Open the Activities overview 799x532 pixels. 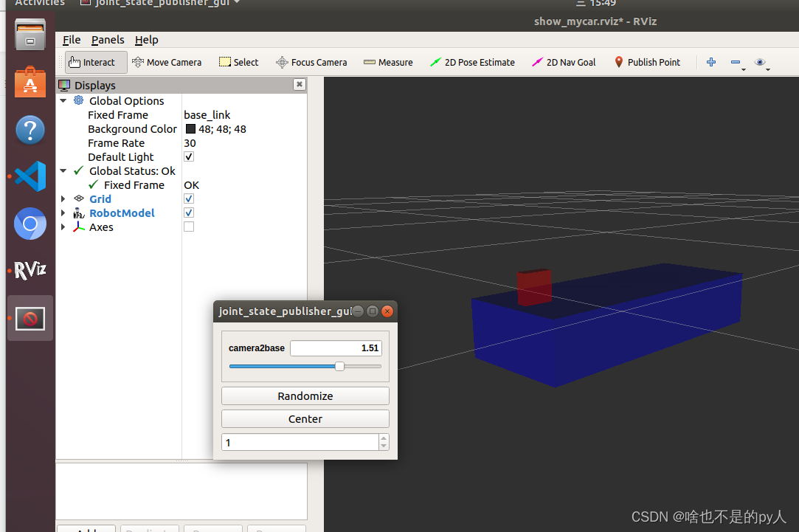[x=40, y=2]
